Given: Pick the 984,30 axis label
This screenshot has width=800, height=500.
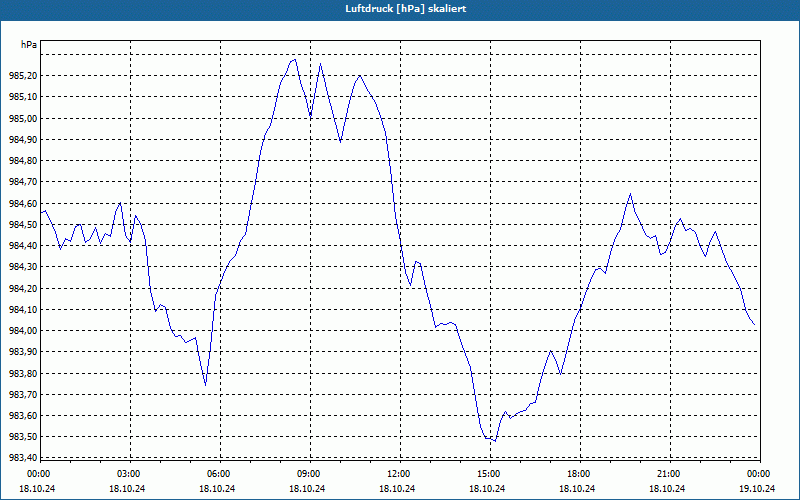Looking at the screenshot, I should click(x=23, y=267).
